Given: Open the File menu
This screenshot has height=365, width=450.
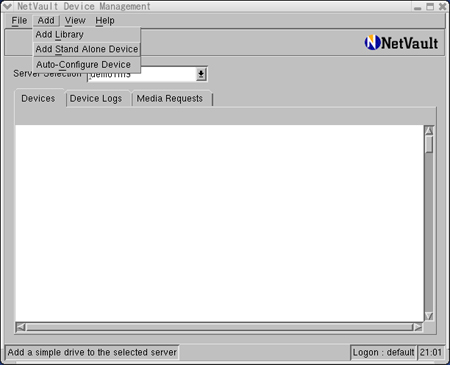Looking at the screenshot, I should [19, 21].
